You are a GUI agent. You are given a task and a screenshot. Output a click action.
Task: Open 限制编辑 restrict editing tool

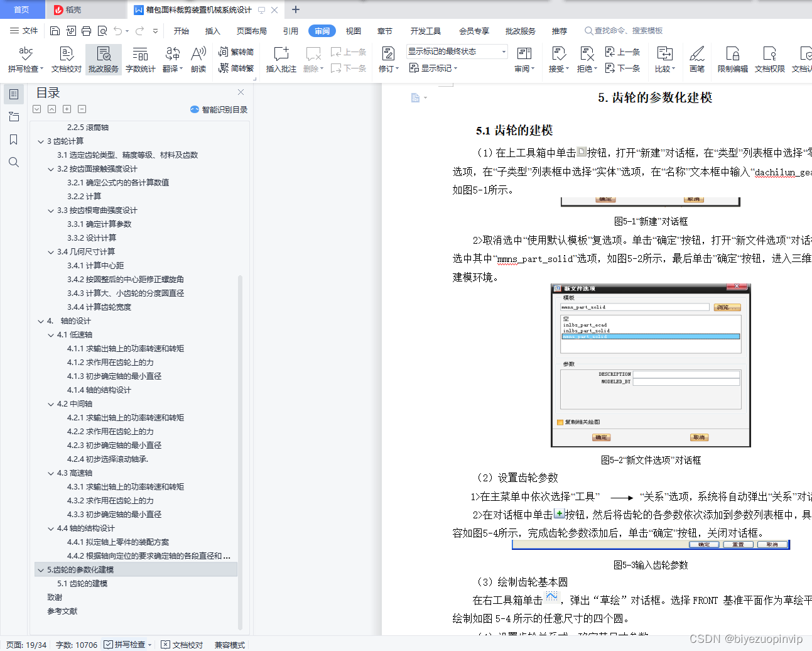(733, 60)
